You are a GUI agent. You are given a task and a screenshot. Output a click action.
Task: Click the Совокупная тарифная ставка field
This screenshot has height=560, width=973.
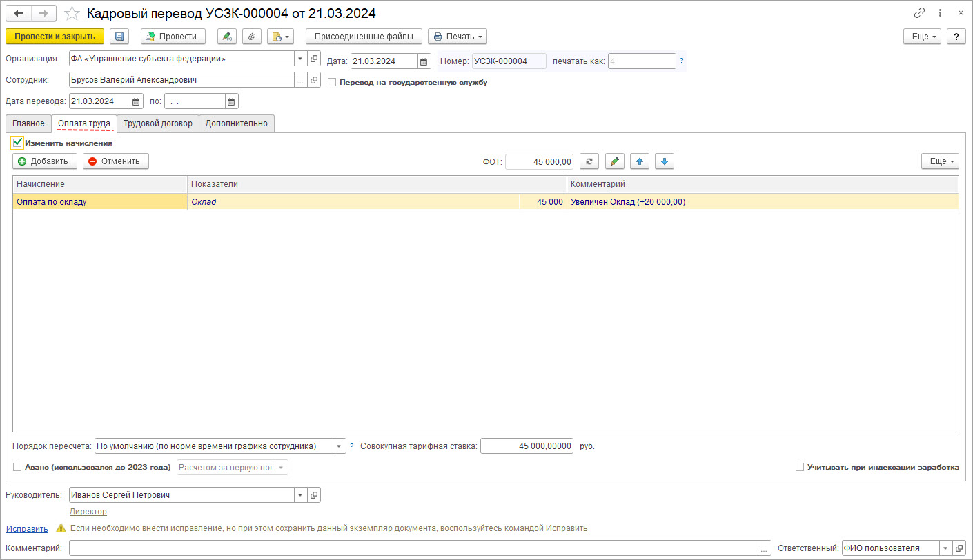click(x=527, y=446)
